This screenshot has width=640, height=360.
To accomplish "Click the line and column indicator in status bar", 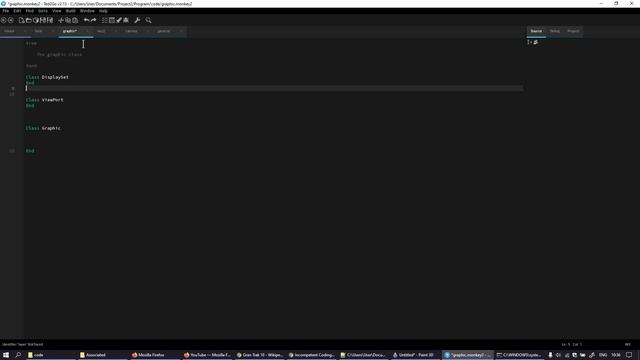I will point(571,344).
